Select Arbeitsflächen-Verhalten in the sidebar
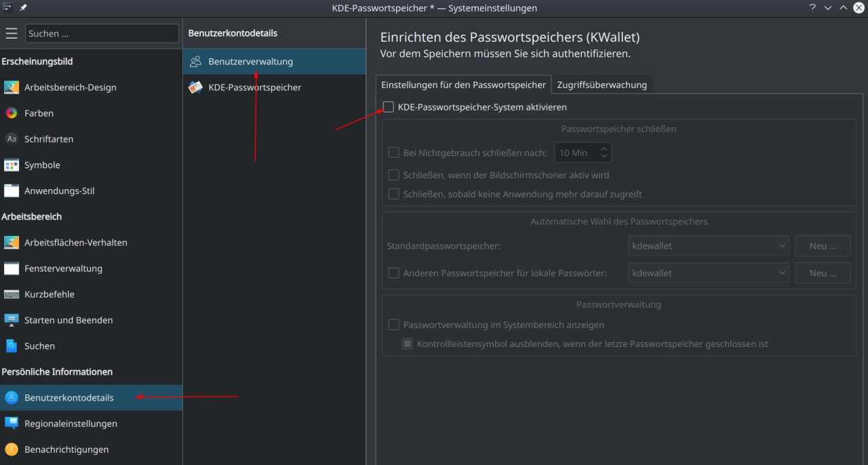 click(91, 243)
